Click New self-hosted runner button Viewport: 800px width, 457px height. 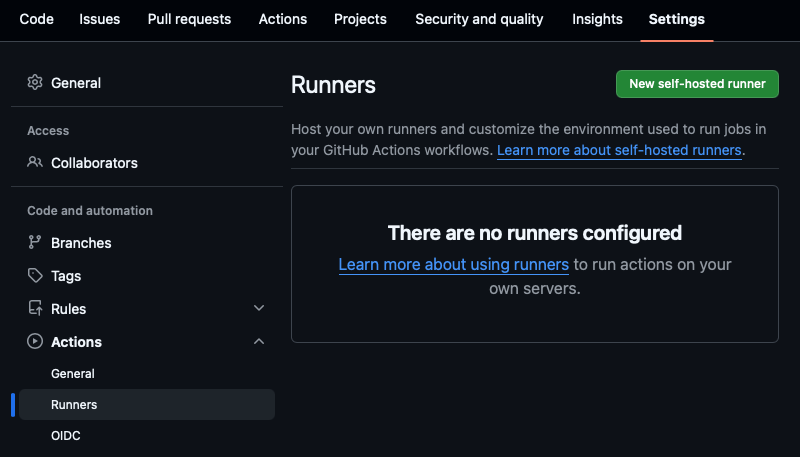(697, 84)
